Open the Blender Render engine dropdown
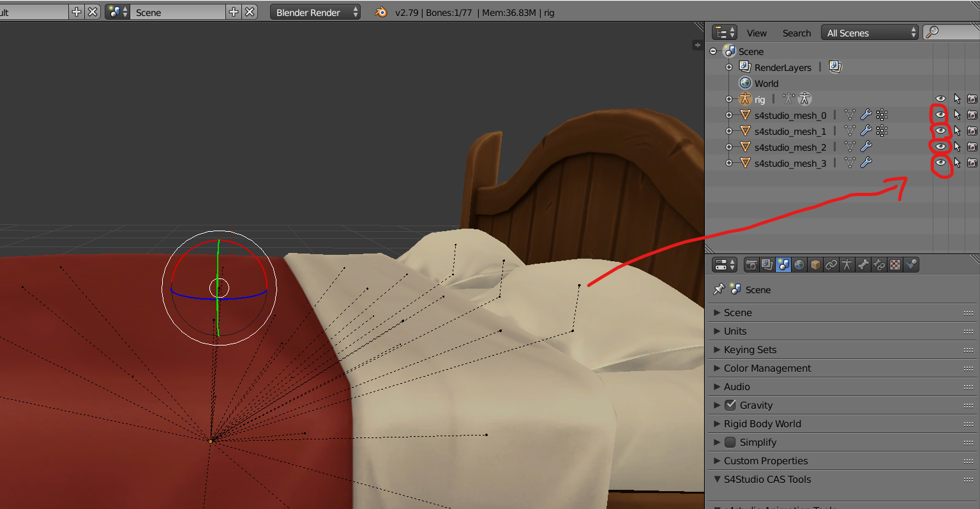 point(315,12)
